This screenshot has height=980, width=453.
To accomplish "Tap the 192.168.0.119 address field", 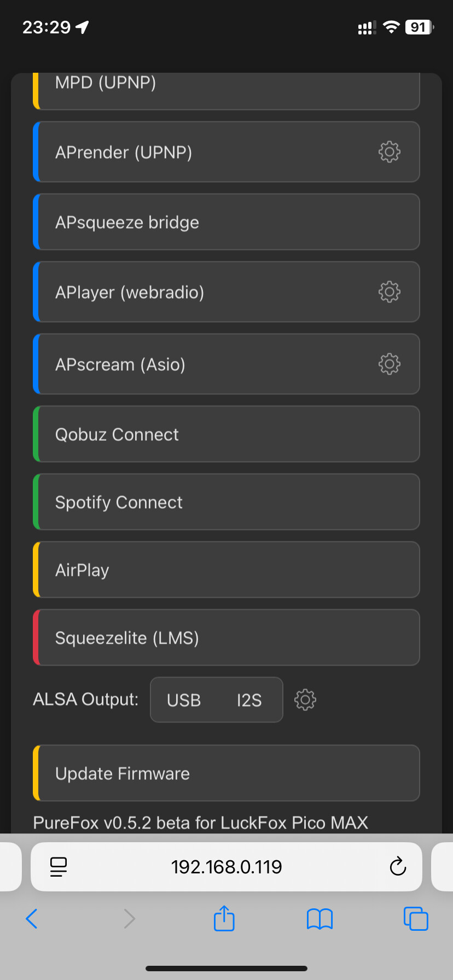I will (226, 867).
